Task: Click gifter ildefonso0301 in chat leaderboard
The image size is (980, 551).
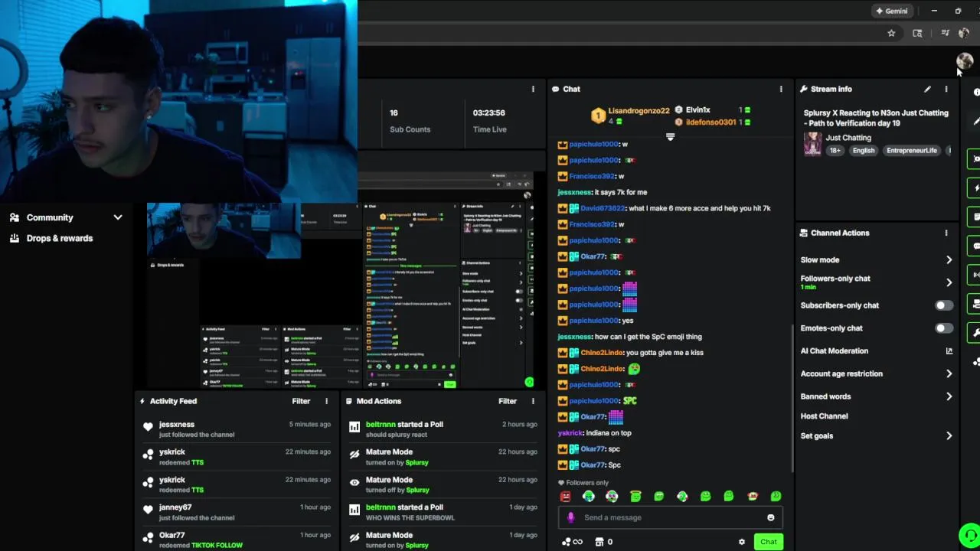Action: pyautogui.click(x=710, y=122)
